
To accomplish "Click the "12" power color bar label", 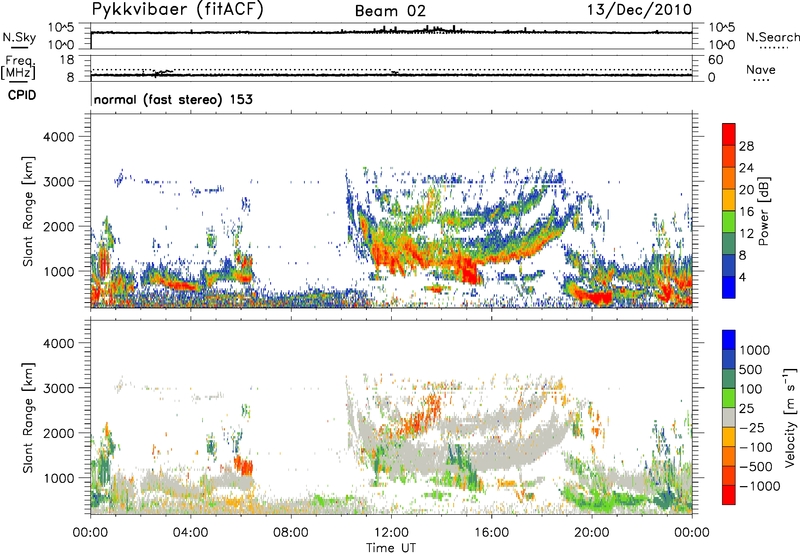I will [746, 234].
